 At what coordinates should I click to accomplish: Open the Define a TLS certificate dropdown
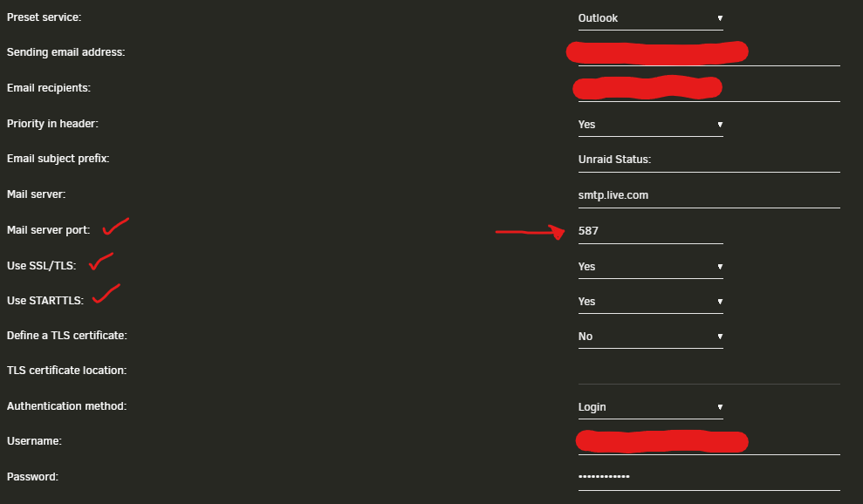point(650,337)
